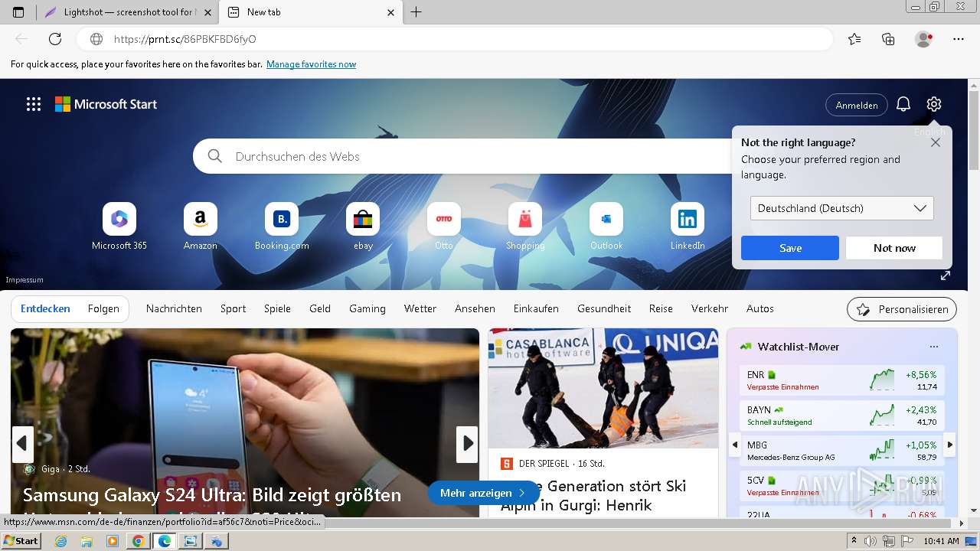Image resolution: width=980 pixels, height=551 pixels.
Task: Open the Wetter category
Action: pos(420,308)
